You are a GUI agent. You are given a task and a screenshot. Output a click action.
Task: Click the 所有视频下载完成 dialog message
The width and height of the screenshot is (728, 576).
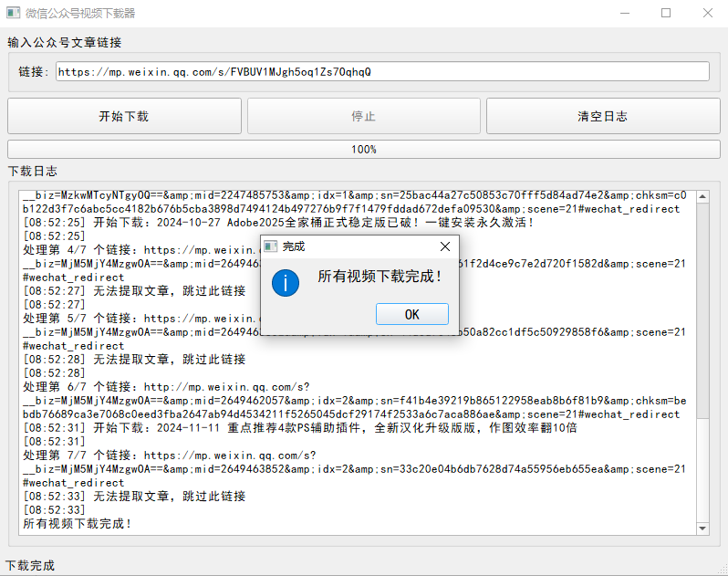coord(380,276)
